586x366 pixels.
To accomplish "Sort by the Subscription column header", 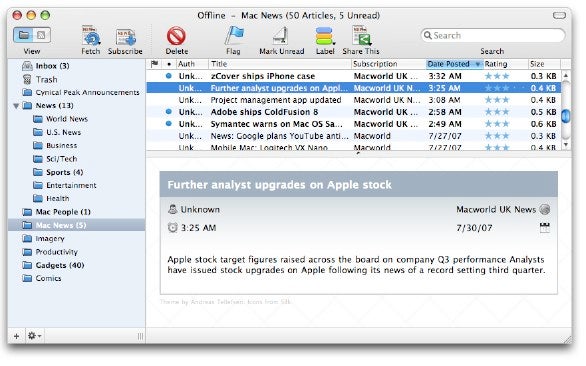I will point(389,64).
